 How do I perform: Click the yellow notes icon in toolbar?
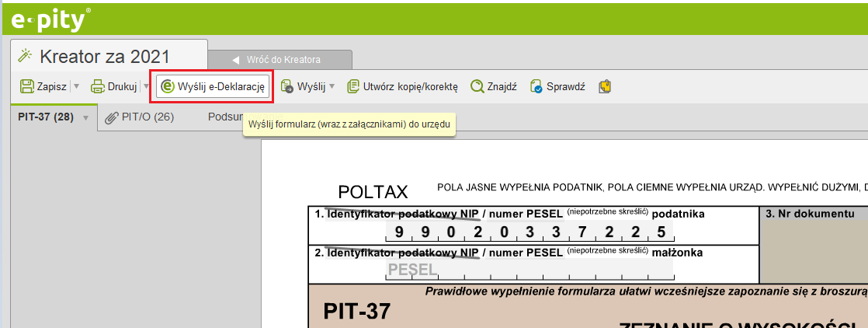(x=605, y=86)
